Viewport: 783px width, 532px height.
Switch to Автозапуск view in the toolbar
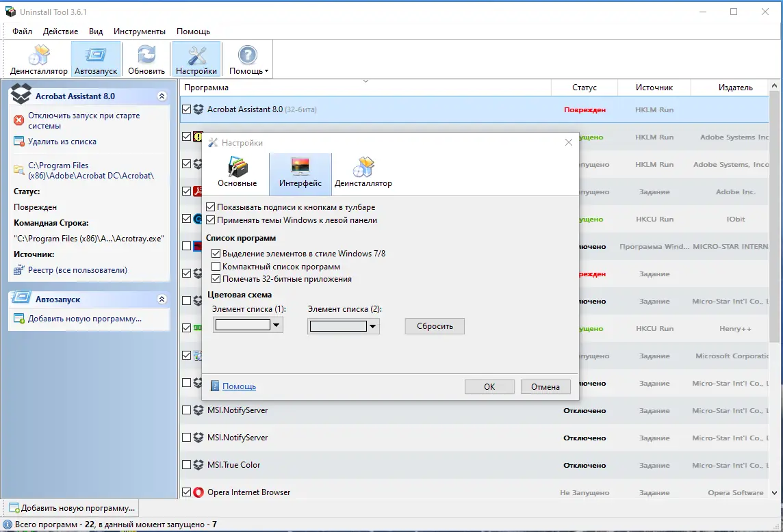pos(95,58)
